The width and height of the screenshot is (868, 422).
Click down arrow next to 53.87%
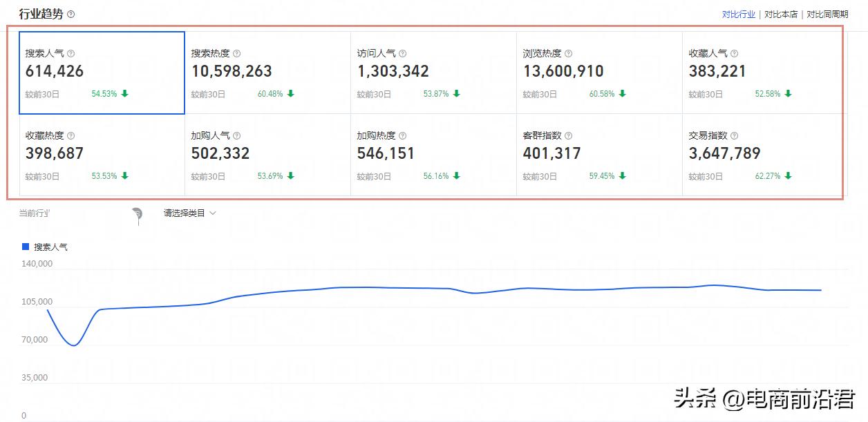pyautogui.click(x=457, y=94)
